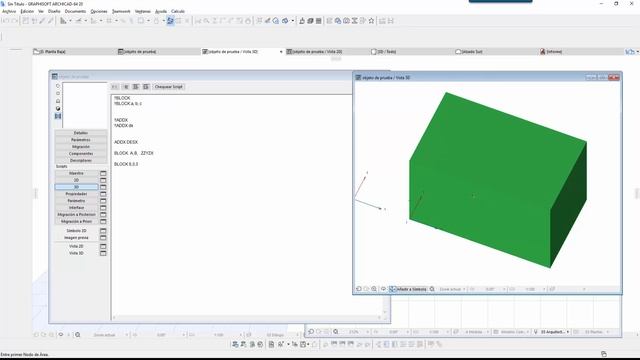This screenshot has height=360, width=640.
Task: Open the Descriptores section button
Action: (81, 161)
